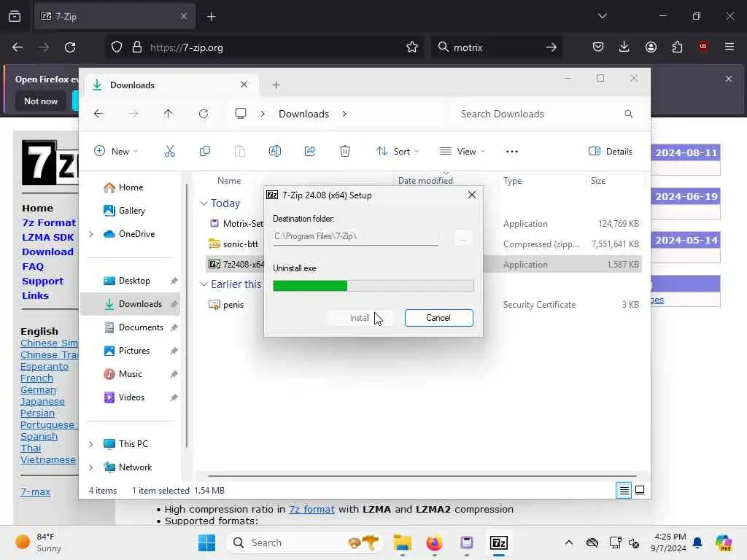Save to Pocket icon in Firefox toolbar

598,47
